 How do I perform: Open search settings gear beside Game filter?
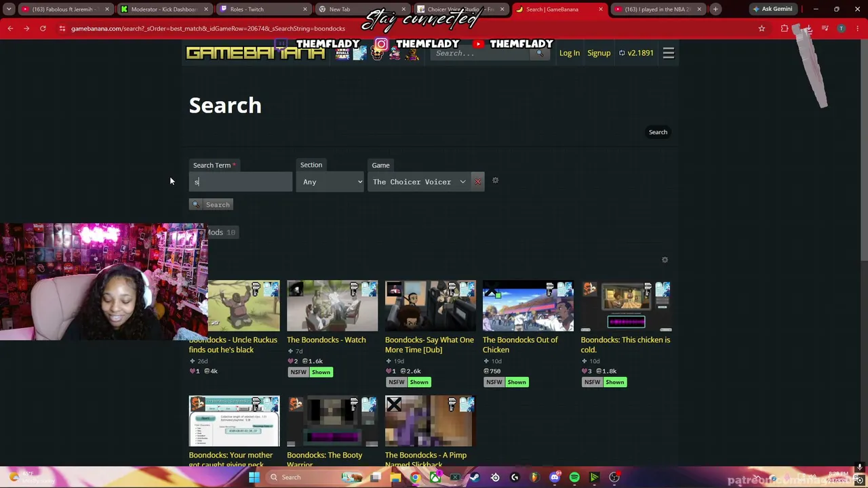[x=495, y=180]
